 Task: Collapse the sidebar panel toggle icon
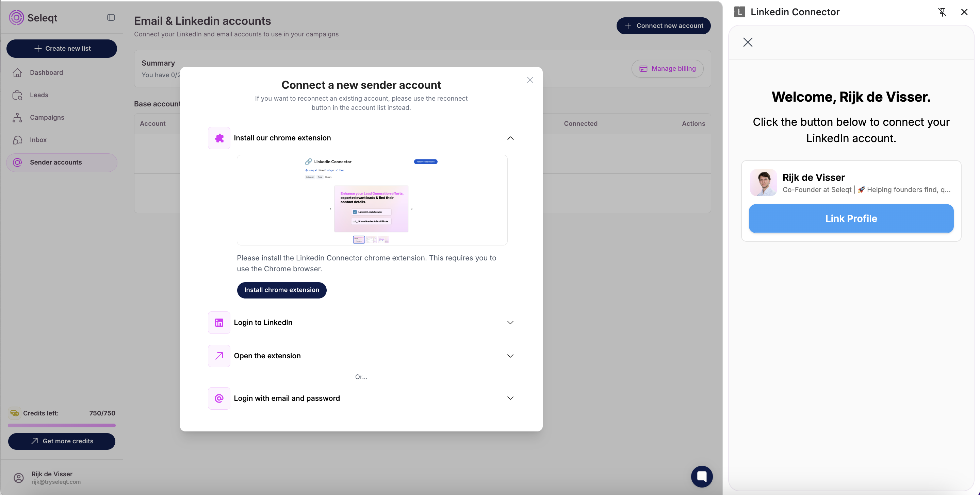click(111, 17)
